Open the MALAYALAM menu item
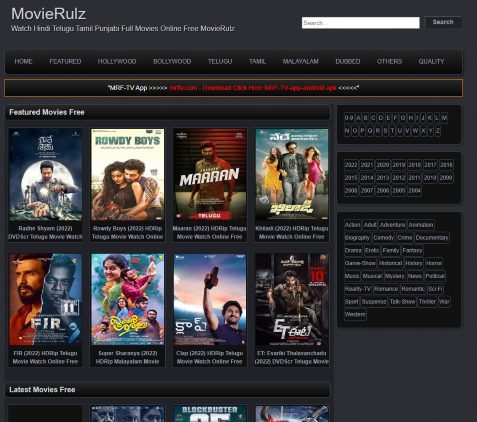 pyautogui.click(x=300, y=61)
